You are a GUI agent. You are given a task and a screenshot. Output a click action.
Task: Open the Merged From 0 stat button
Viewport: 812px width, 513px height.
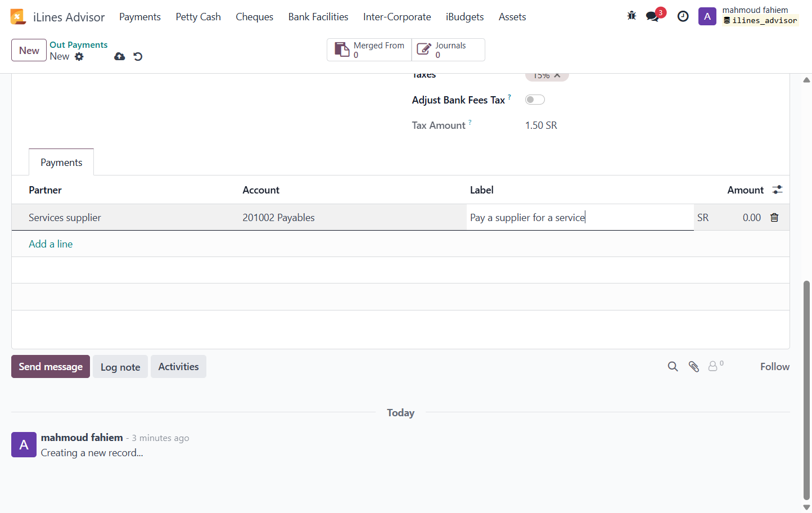369,49
